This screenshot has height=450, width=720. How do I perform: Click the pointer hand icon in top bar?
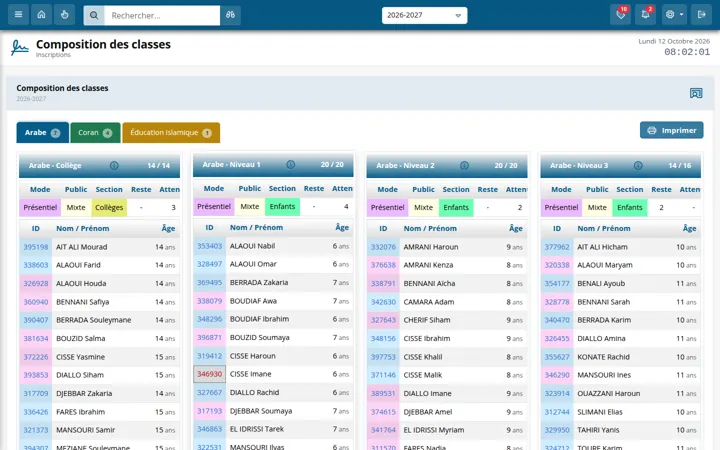[64, 15]
